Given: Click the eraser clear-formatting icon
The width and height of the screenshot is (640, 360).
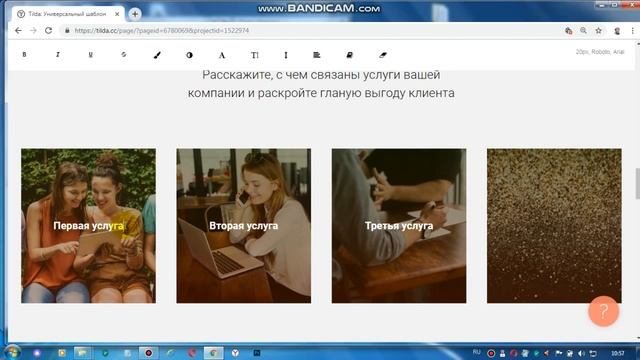Looking at the screenshot, I should [x=382, y=55].
